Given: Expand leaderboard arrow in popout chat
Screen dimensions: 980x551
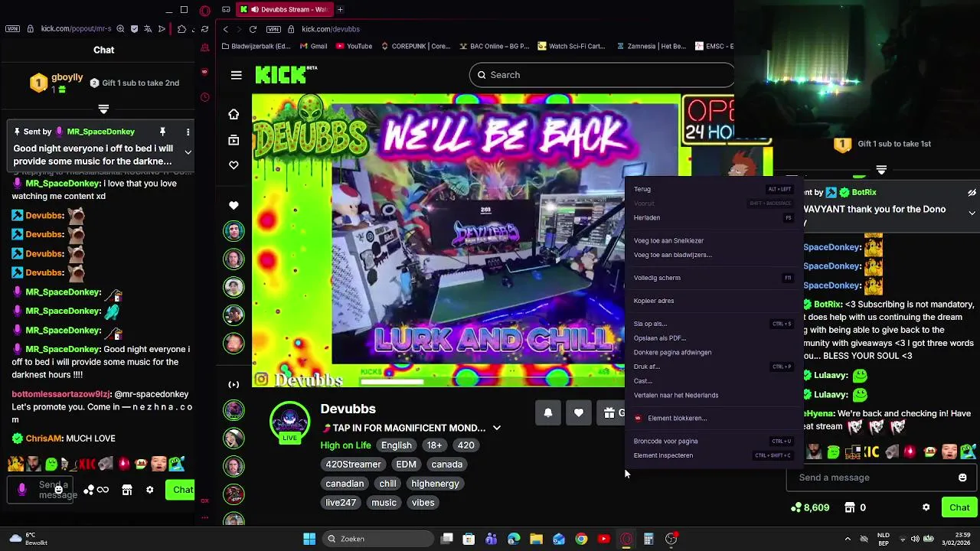Looking at the screenshot, I should 103,109.
